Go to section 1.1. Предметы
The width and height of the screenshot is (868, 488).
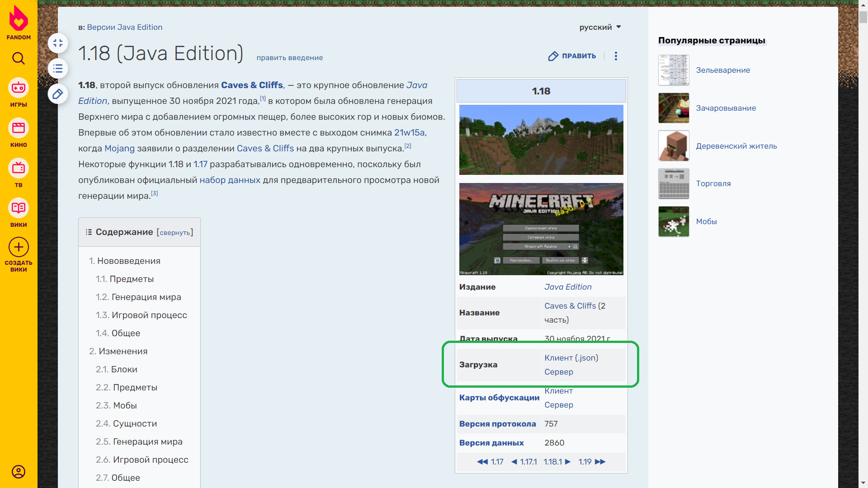(125, 279)
